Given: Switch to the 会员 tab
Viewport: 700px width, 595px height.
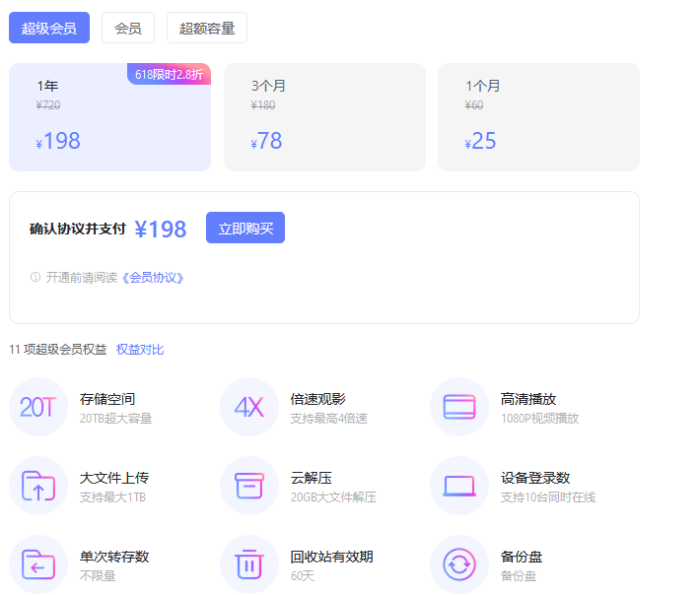Looking at the screenshot, I should click(128, 29).
